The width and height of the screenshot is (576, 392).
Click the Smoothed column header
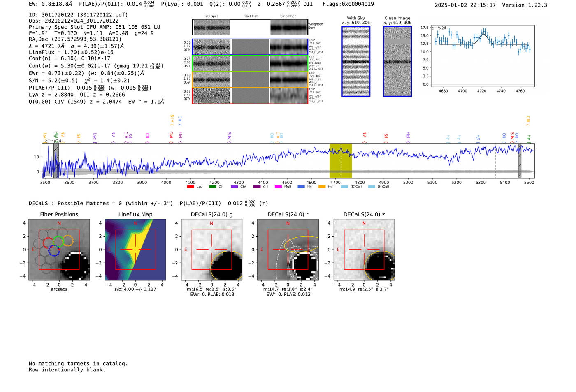point(288,16)
